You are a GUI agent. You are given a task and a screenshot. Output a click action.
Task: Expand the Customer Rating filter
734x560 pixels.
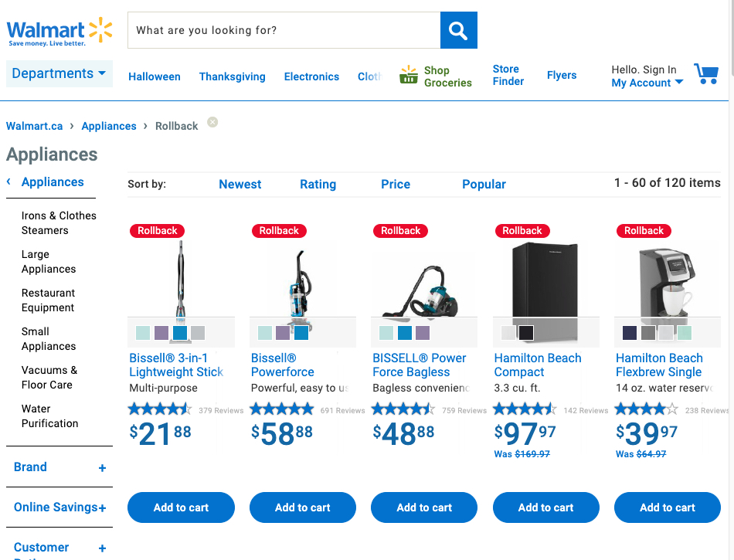pos(59,548)
